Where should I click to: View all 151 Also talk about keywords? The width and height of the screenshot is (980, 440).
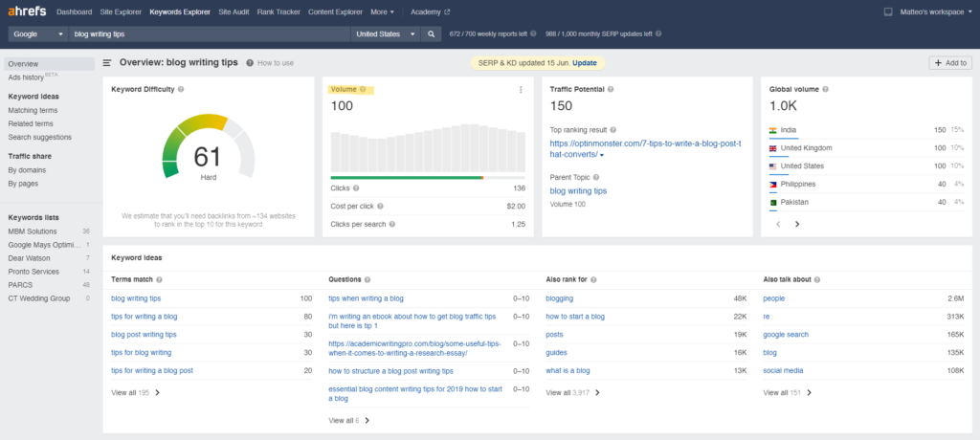click(788, 393)
